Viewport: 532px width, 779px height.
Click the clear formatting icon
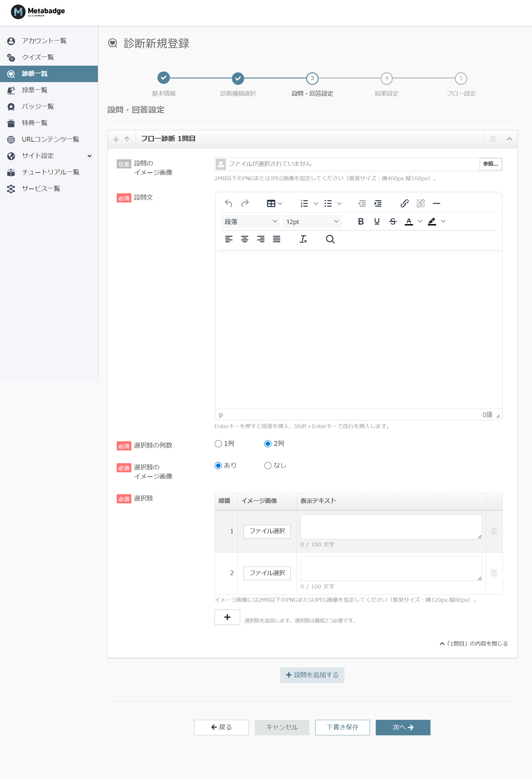[303, 239]
